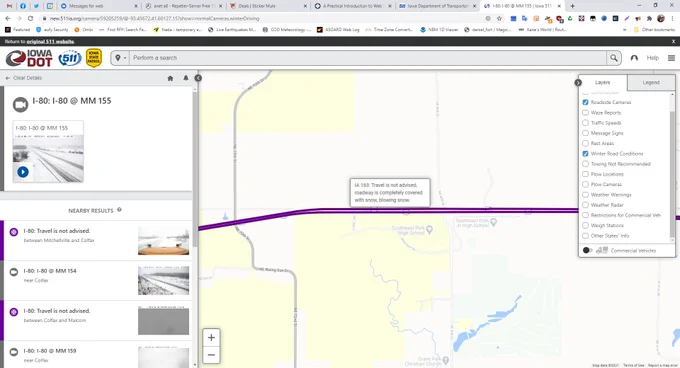Enable Rest Areas layer

click(585, 143)
